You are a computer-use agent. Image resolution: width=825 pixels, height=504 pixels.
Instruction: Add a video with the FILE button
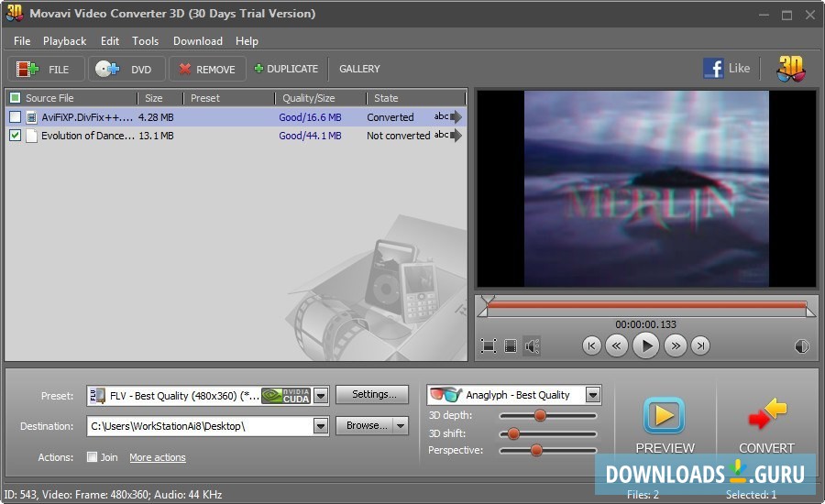pyautogui.click(x=46, y=69)
